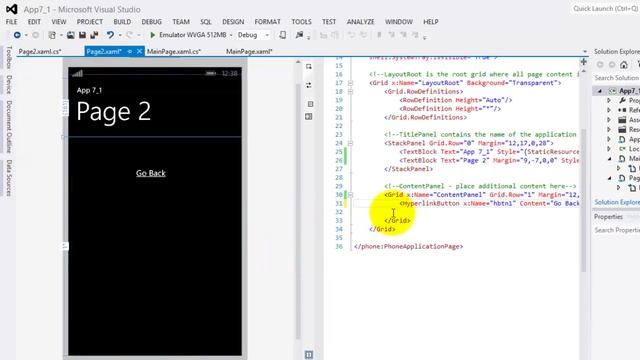This screenshot has width=640, height=360.
Task: Collapse code region at line 17
Action: point(350,83)
